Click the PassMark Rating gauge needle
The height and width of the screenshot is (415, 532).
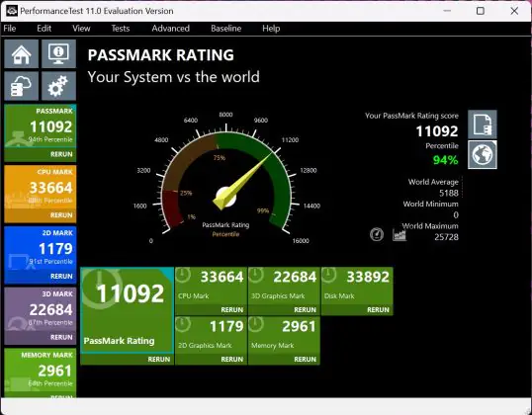(242, 181)
